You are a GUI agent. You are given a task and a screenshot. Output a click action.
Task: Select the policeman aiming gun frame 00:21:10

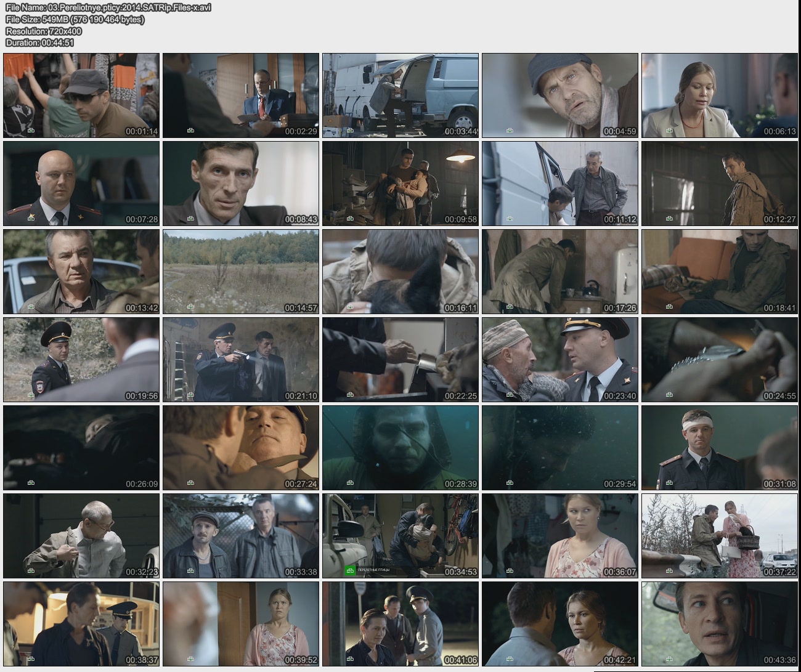pyautogui.click(x=241, y=360)
